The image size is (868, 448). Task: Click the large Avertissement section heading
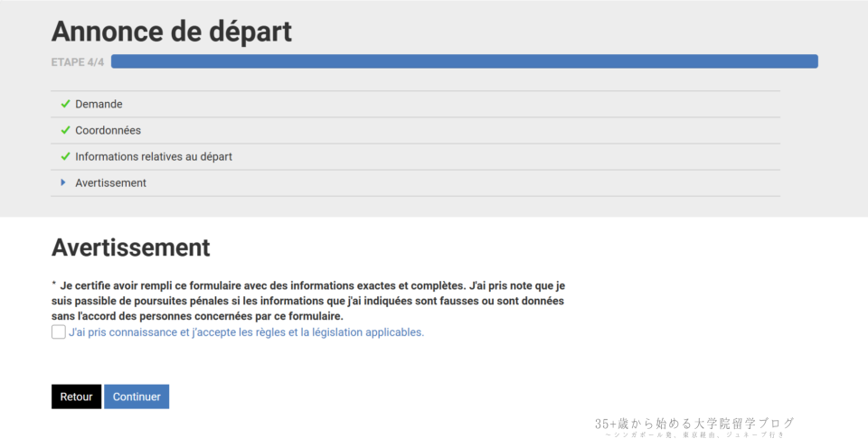[130, 247]
